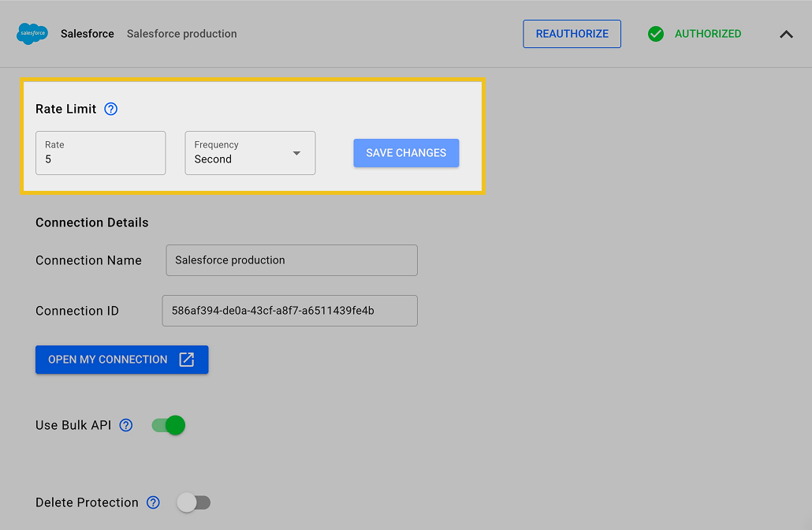
Task: Click the AUTHORIZED status text
Action: (x=707, y=34)
